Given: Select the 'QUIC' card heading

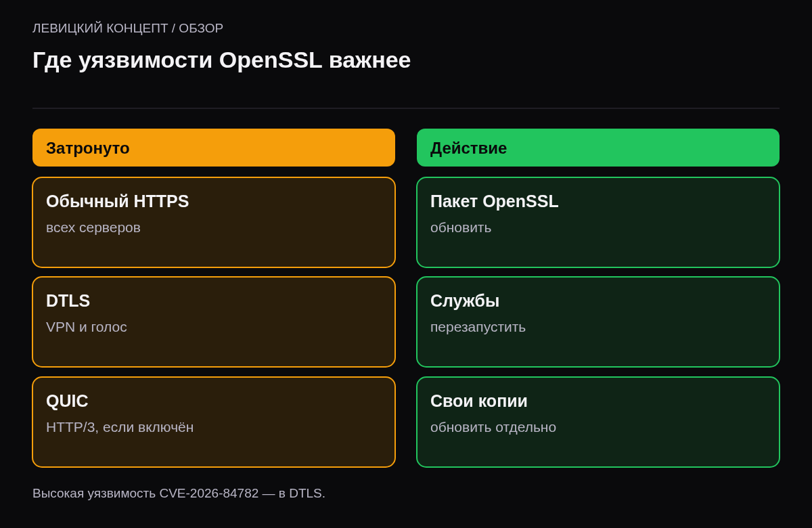Looking at the screenshot, I should coord(67,401).
